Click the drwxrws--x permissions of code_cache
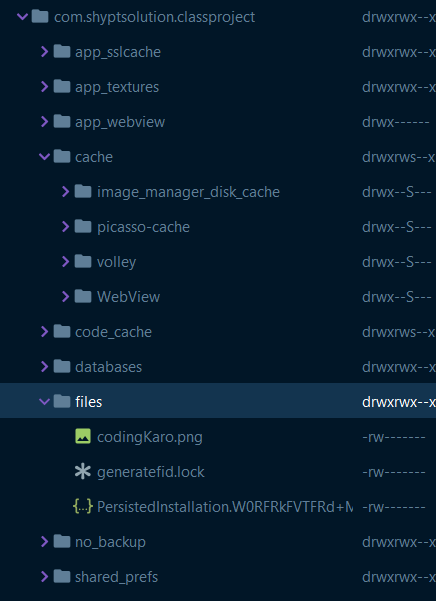The height and width of the screenshot is (601, 436). (x=398, y=332)
